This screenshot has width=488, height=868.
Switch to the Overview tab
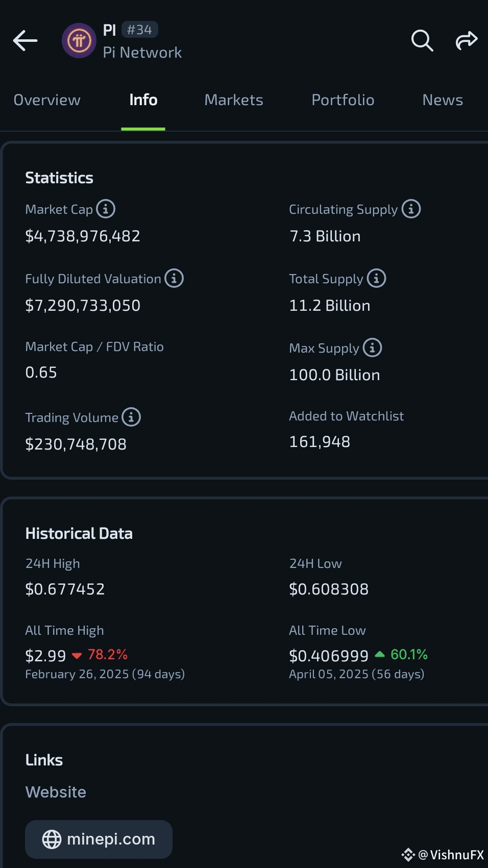pos(47,100)
